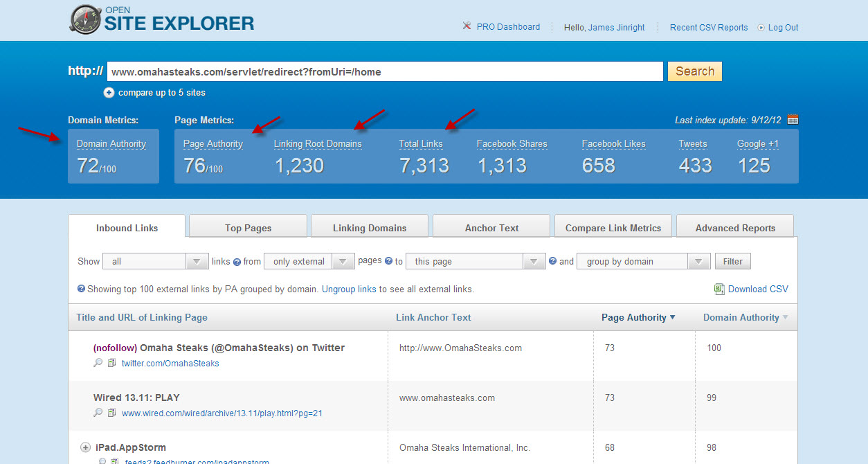Click the Domain Authority value 100
Image resolution: width=868 pixels, height=464 pixels.
pyautogui.click(x=714, y=348)
